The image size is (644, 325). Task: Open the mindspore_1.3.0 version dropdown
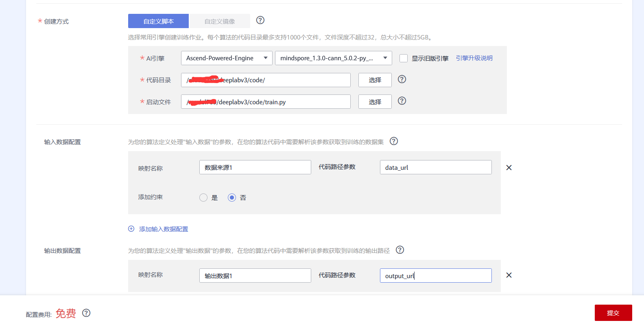[334, 58]
